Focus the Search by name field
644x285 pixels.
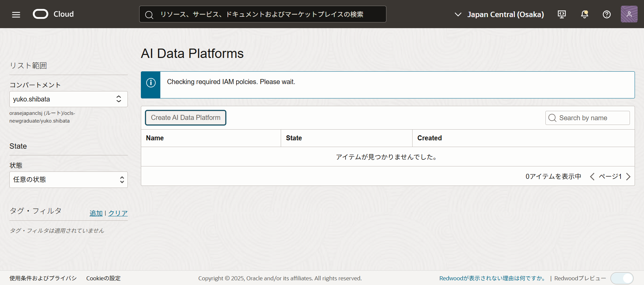pyautogui.click(x=587, y=118)
